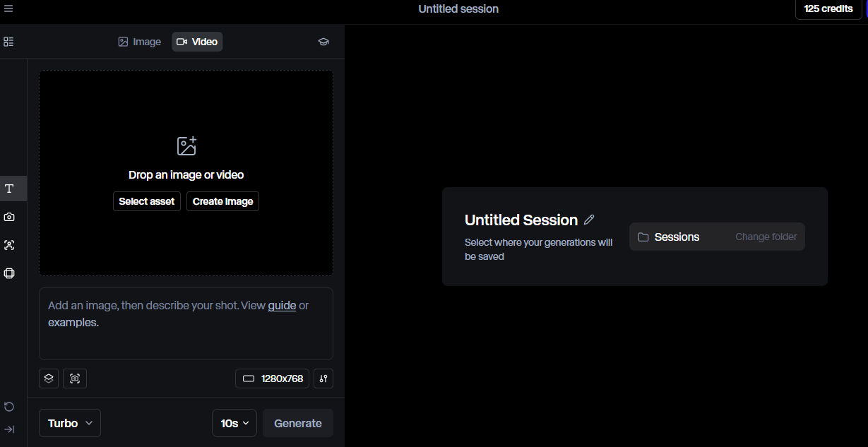Open the settings sliders icon

pos(323,379)
